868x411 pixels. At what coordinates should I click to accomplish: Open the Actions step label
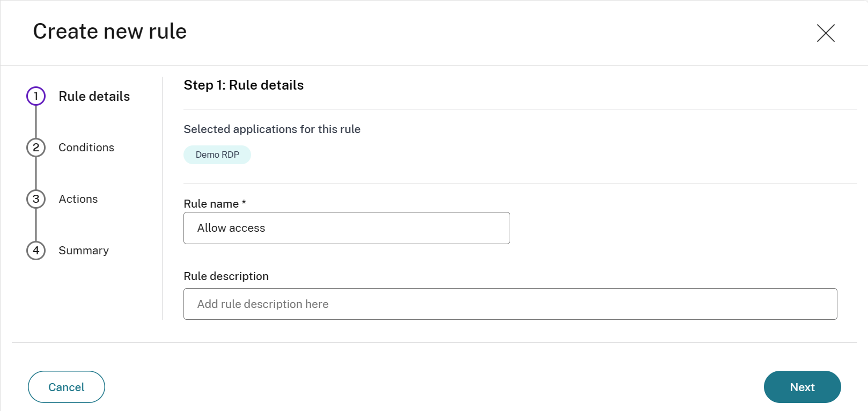(78, 199)
